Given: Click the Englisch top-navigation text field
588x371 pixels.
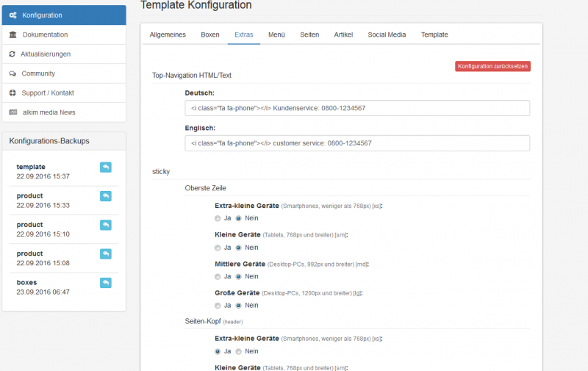Looking at the screenshot, I should (357, 143).
